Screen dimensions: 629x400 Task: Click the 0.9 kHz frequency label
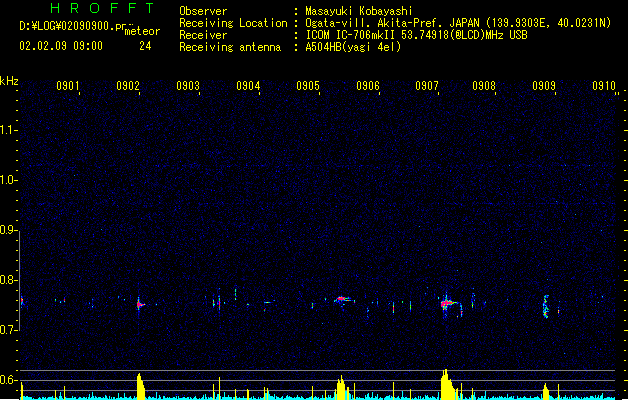coord(9,230)
